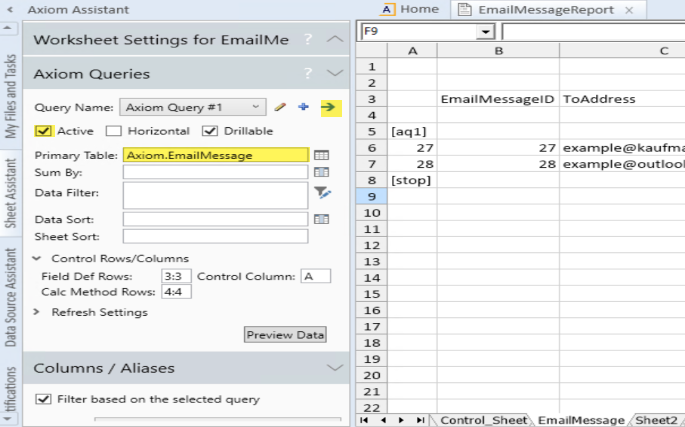Image resolution: width=685 pixels, height=427 pixels.
Task: Click the F9 Name Box field
Action: tap(419, 31)
